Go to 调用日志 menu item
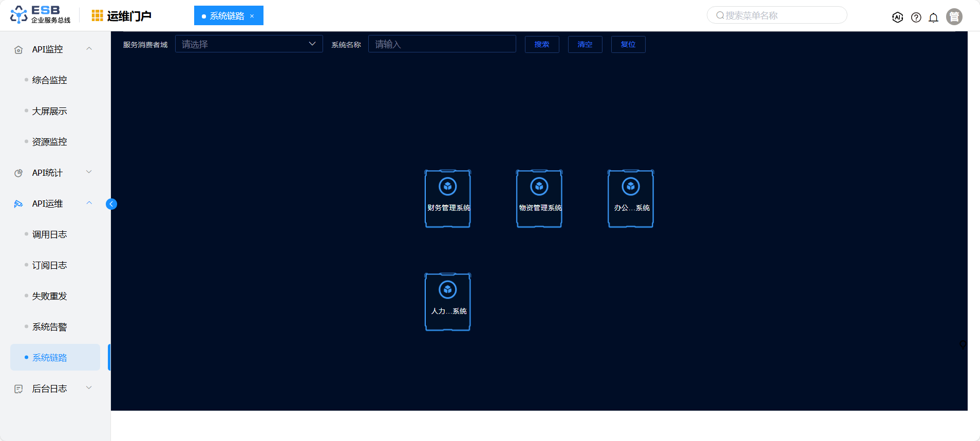This screenshot has height=441, width=980. [50, 234]
